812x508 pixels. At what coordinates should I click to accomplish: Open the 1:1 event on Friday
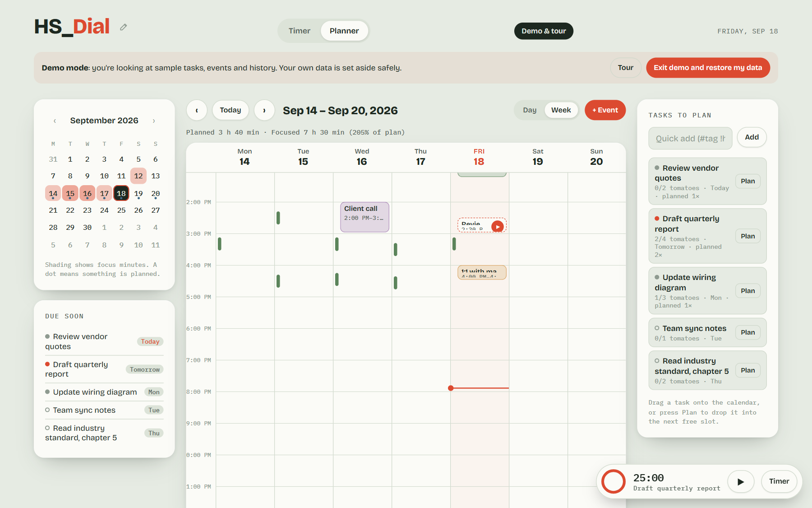[x=482, y=272]
